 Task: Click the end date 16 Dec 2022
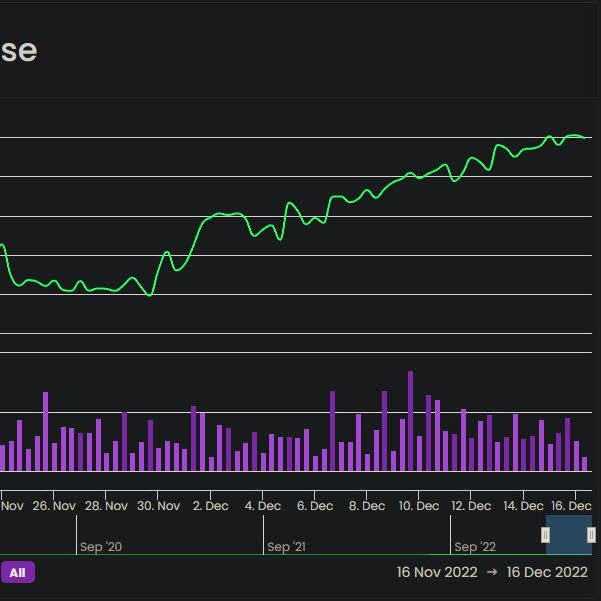[547, 573]
